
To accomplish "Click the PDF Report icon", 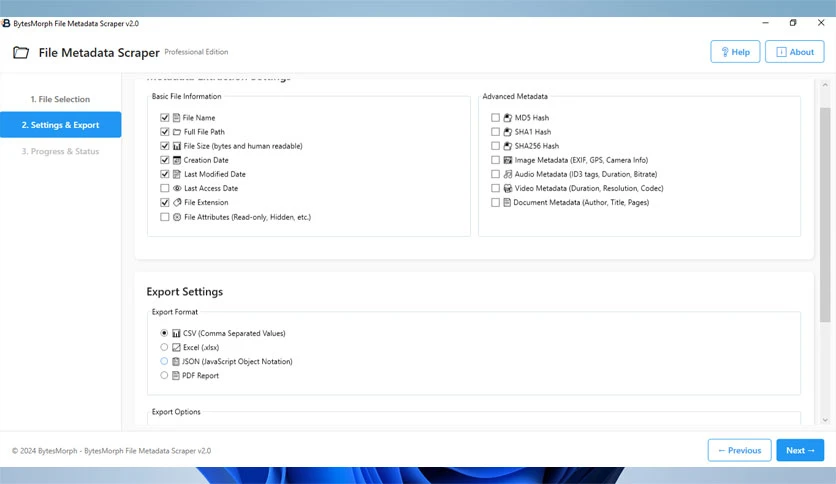I will pyautogui.click(x=176, y=376).
